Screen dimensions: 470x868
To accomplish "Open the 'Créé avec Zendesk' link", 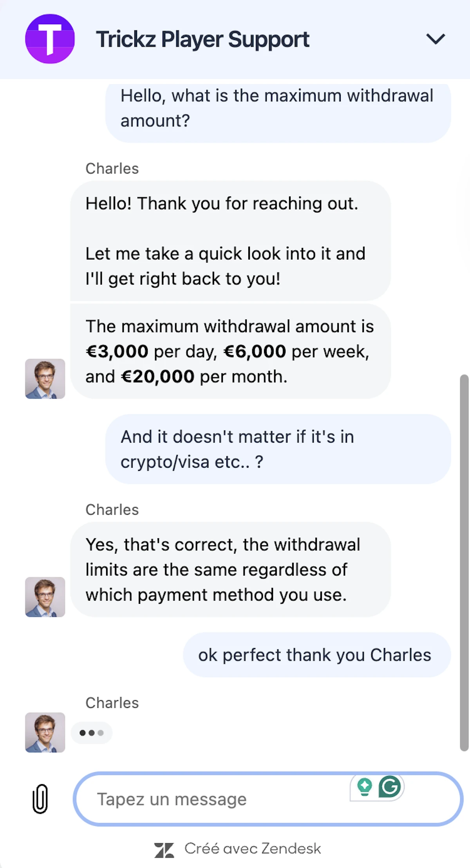I will [252, 848].
